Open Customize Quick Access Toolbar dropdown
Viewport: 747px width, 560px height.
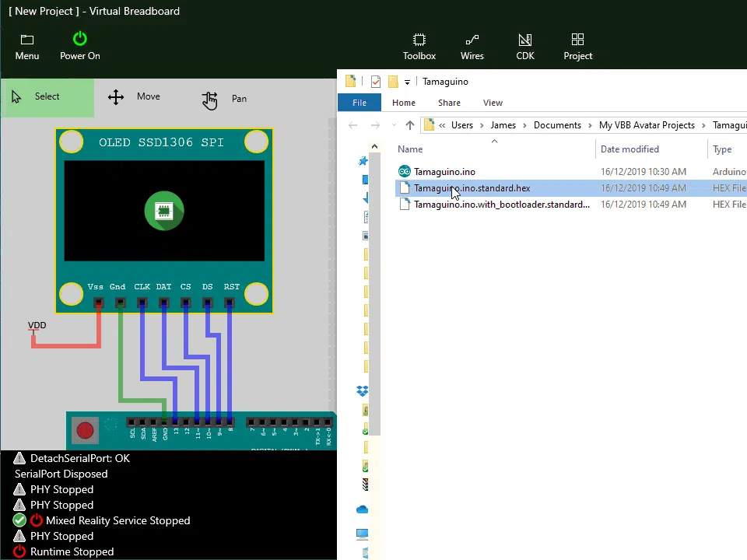(x=407, y=82)
